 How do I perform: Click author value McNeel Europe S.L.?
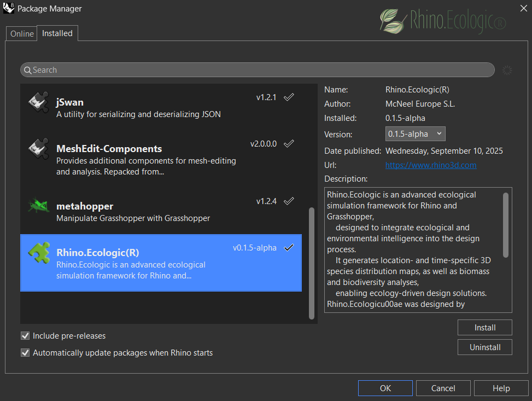pyautogui.click(x=420, y=104)
